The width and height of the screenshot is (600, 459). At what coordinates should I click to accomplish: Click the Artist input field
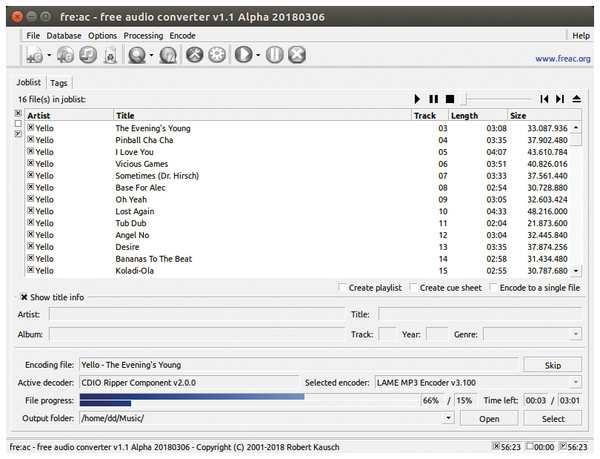click(x=197, y=314)
